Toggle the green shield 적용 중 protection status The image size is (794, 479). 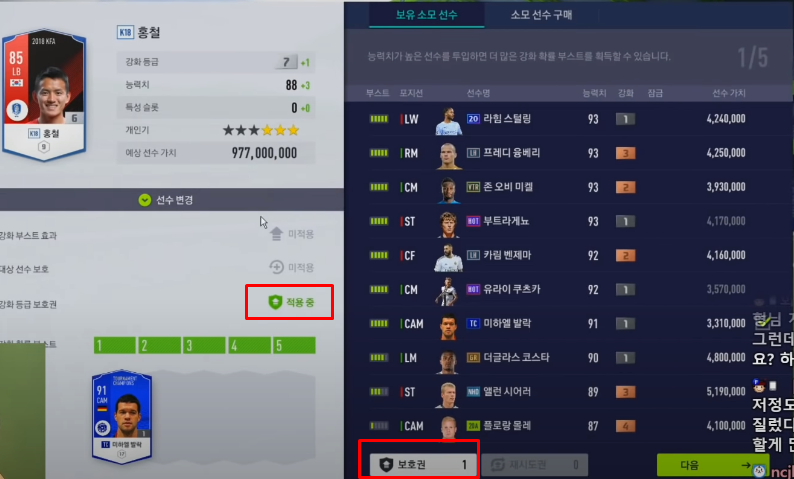[x=291, y=303]
